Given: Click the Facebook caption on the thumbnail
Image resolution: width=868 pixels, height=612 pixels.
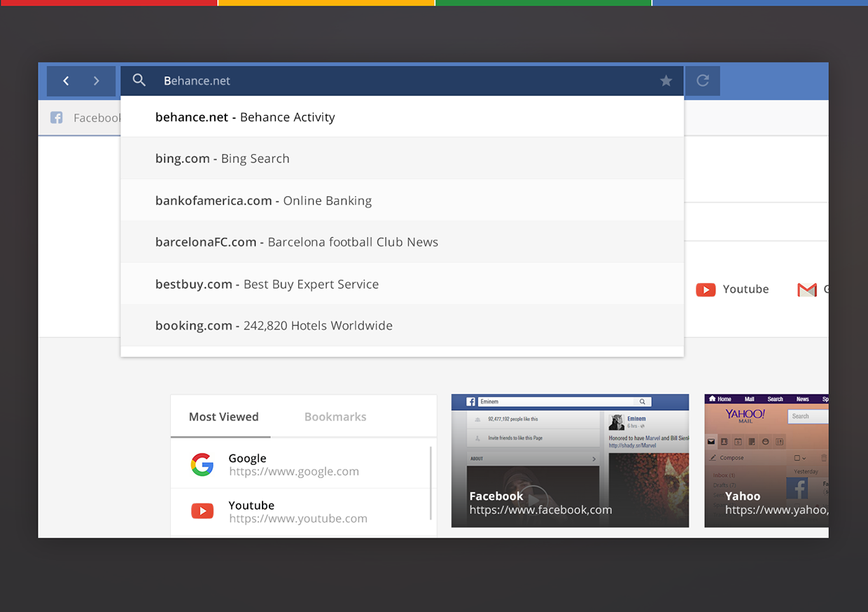Looking at the screenshot, I should (496, 496).
